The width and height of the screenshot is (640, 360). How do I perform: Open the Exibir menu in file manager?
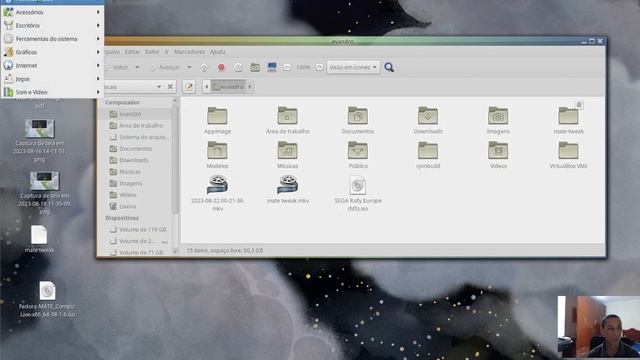point(152,52)
